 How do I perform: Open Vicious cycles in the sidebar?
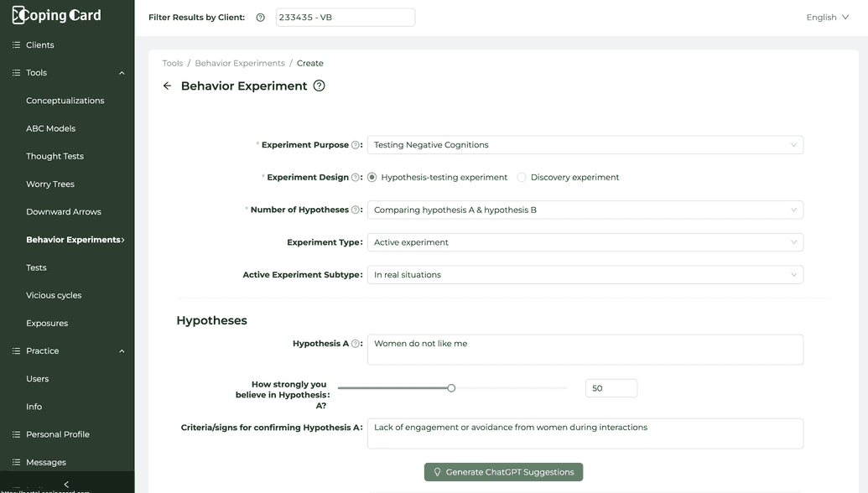click(x=54, y=295)
